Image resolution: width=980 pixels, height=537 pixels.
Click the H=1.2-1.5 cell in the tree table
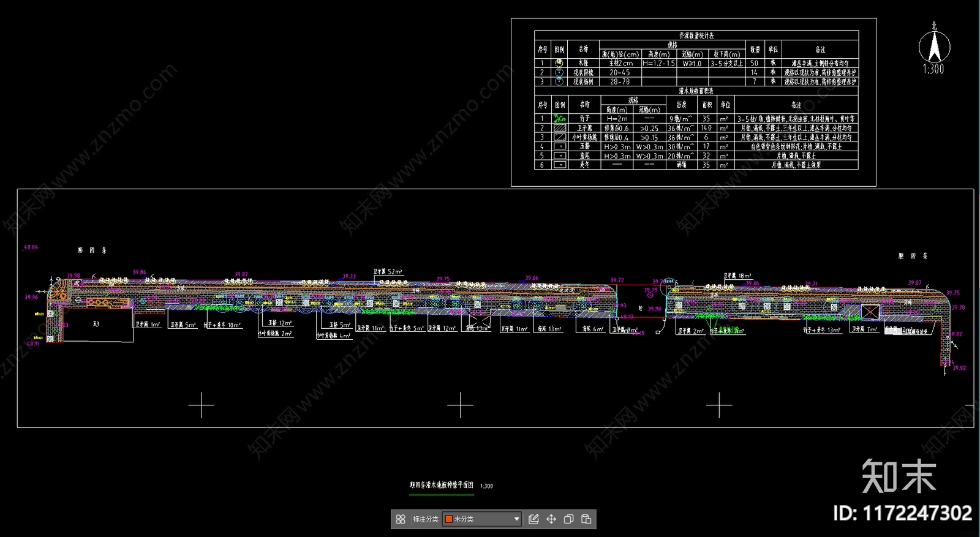coord(658,63)
